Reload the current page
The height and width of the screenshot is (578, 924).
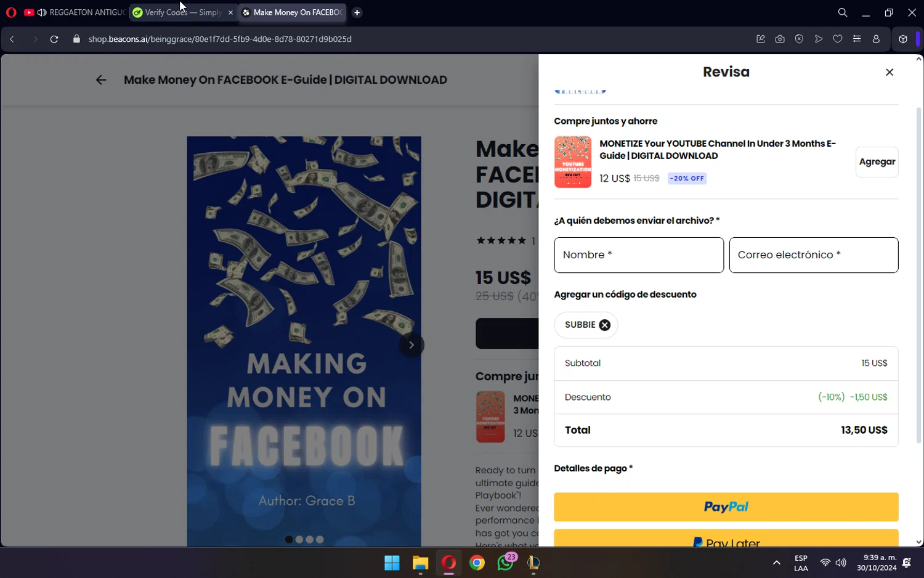pos(54,39)
